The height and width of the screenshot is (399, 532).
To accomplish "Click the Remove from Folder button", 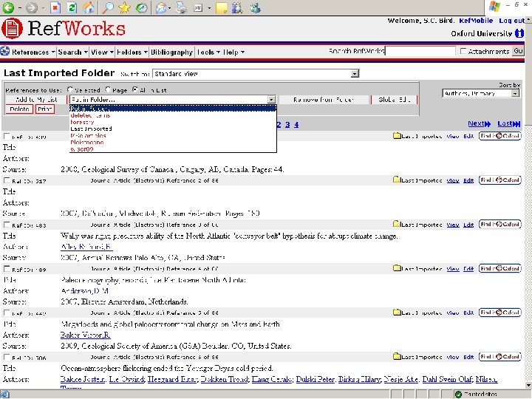I will (x=324, y=100).
